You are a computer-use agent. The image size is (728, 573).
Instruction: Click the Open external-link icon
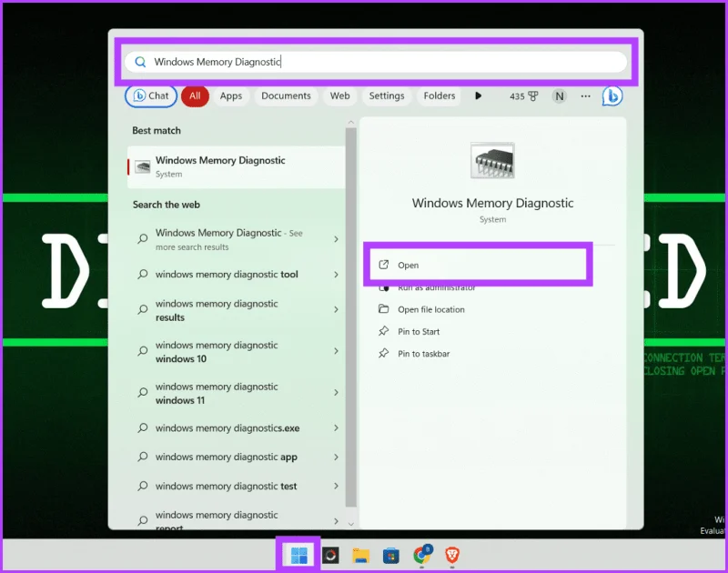(383, 265)
